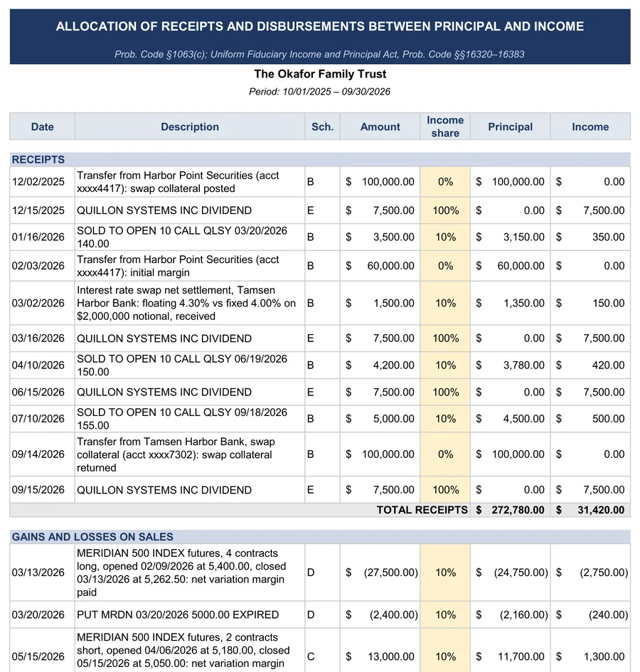
Task: Click the date 02/03/2026
Action: pyautogui.click(x=38, y=266)
